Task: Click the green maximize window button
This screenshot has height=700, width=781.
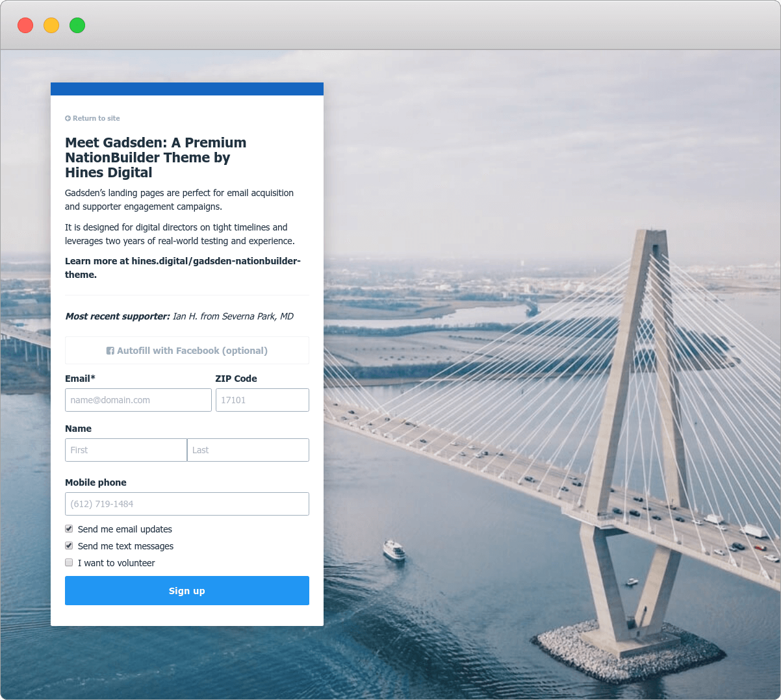Action: [x=77, y=25]
